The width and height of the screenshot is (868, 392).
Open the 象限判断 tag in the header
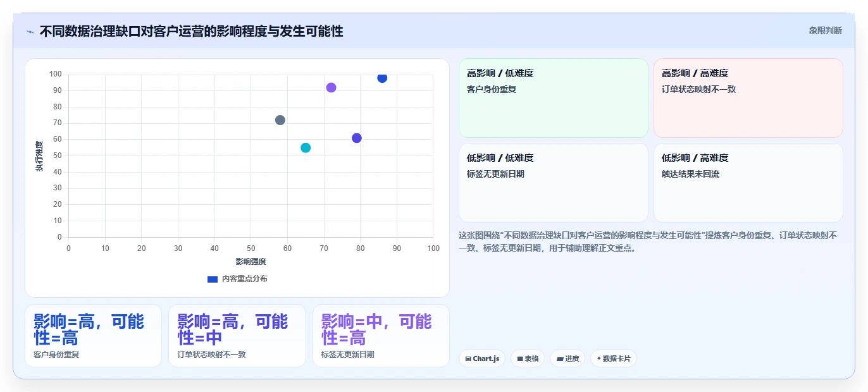[825, 30]
